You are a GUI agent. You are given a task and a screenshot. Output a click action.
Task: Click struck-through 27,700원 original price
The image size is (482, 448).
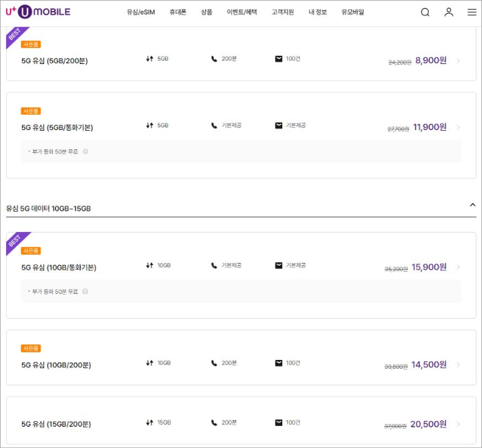399,129
